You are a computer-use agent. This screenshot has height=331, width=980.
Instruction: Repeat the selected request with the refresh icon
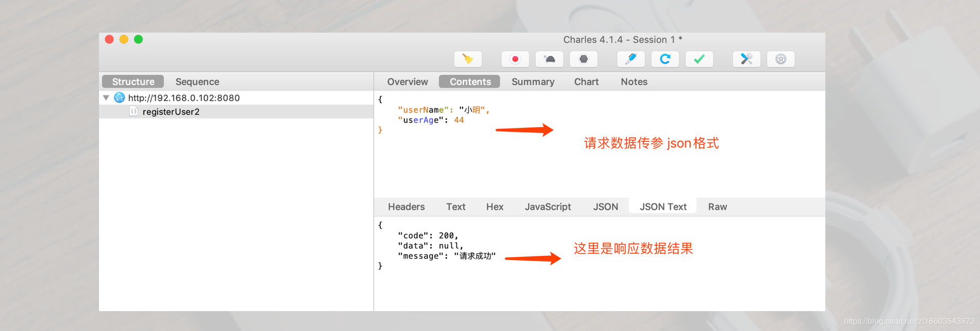[x=665, y=59]
